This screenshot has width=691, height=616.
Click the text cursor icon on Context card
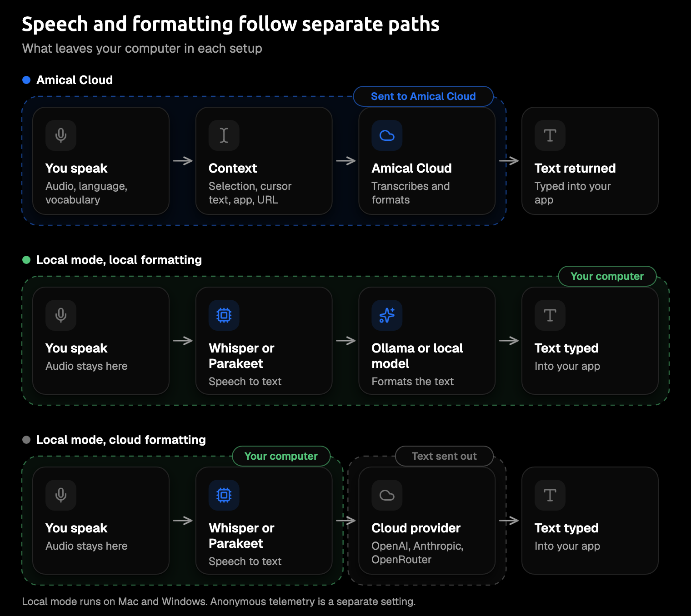point(224,135)
